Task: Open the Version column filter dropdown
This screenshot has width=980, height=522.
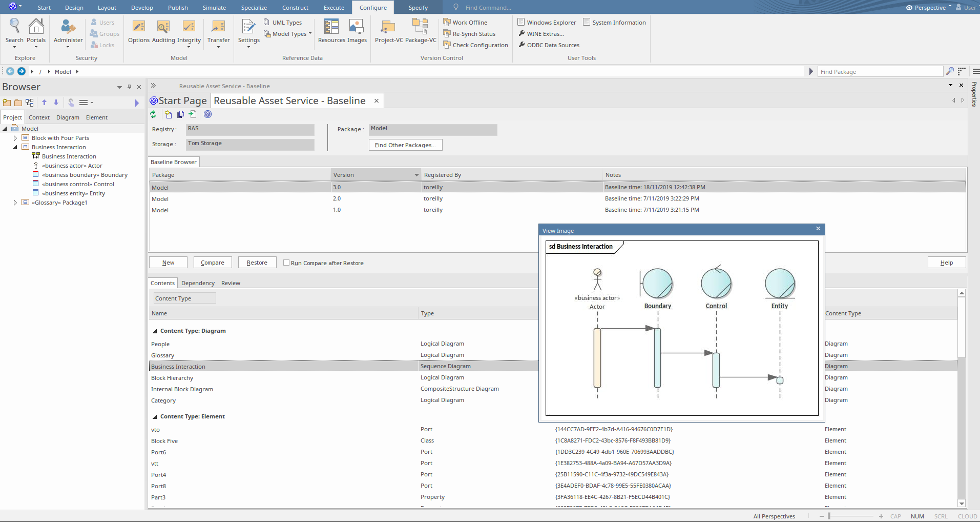Action: tap(416, 175)
